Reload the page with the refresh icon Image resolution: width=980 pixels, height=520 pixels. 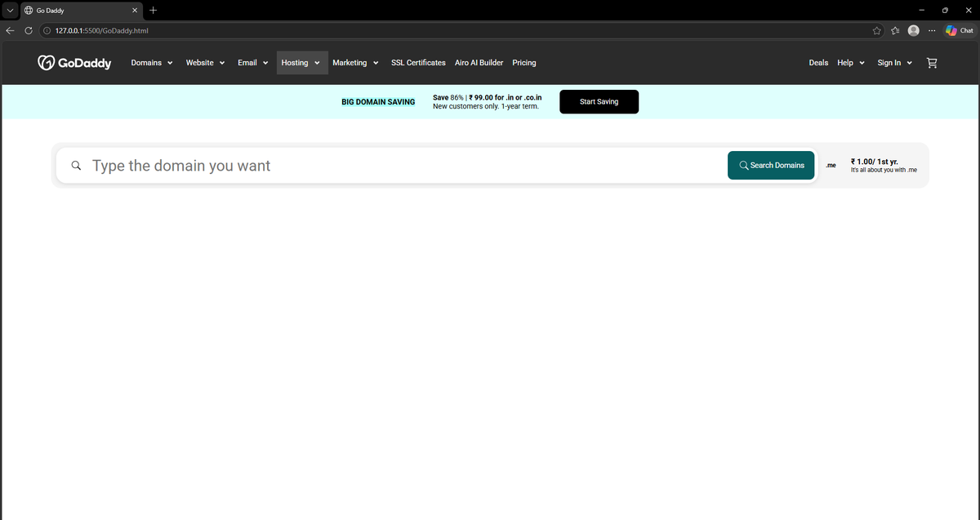[29, 30]
